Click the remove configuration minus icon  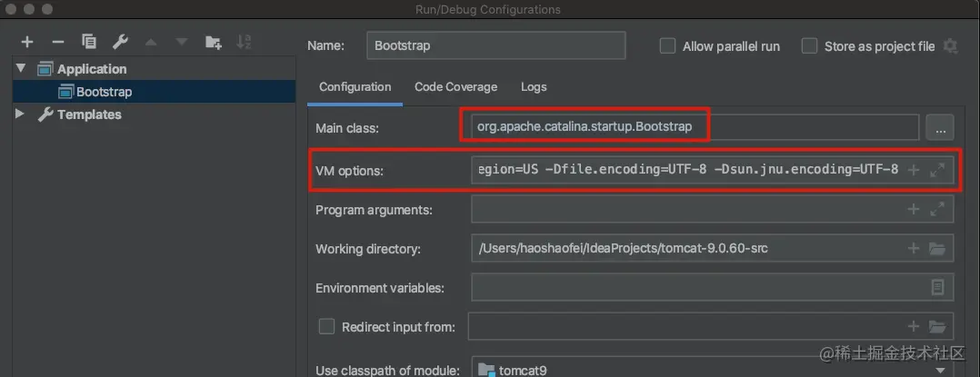(58, 42)
